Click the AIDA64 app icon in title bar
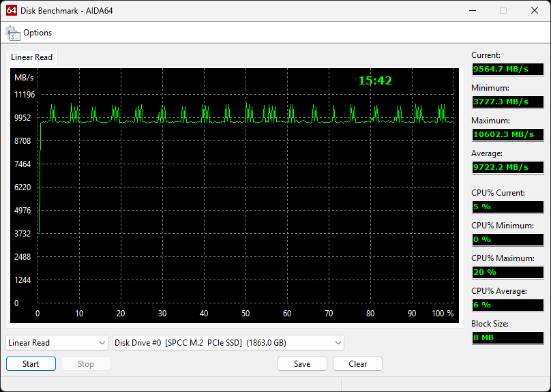The height and width of the screenshot is (392, 551). [x=12, y=10]
